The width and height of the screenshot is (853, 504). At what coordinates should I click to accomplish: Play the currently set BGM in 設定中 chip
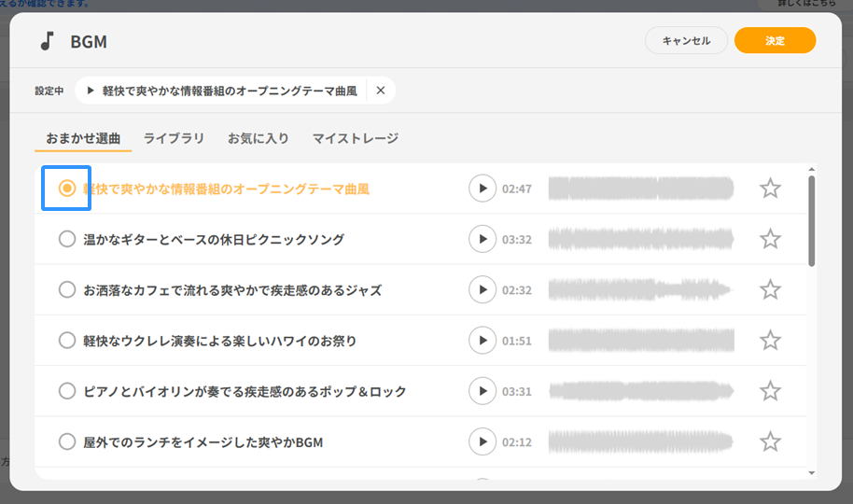tap(91, 91)
